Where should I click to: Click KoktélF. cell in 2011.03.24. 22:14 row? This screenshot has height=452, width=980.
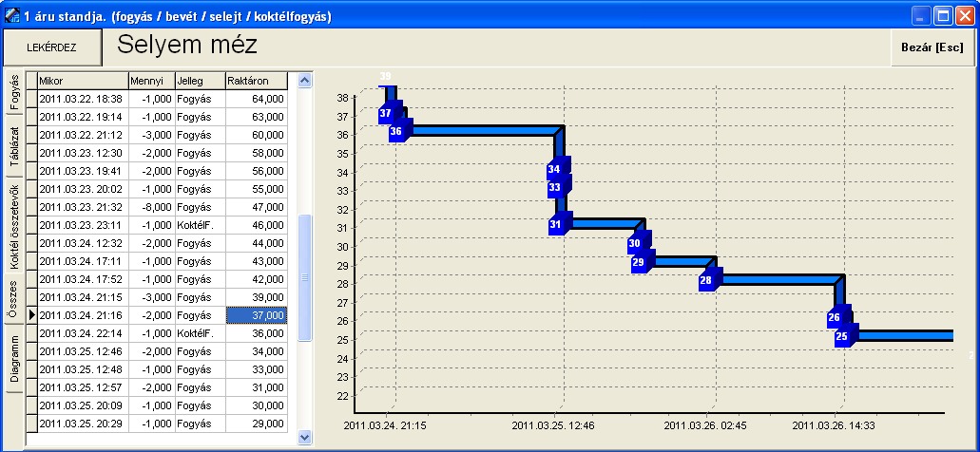pos(200,334)
